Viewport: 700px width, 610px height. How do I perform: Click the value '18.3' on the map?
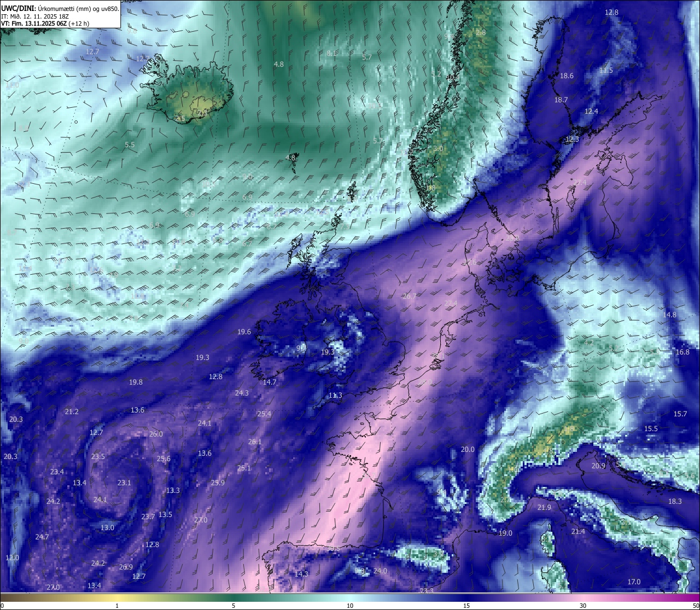click(675, 502)
